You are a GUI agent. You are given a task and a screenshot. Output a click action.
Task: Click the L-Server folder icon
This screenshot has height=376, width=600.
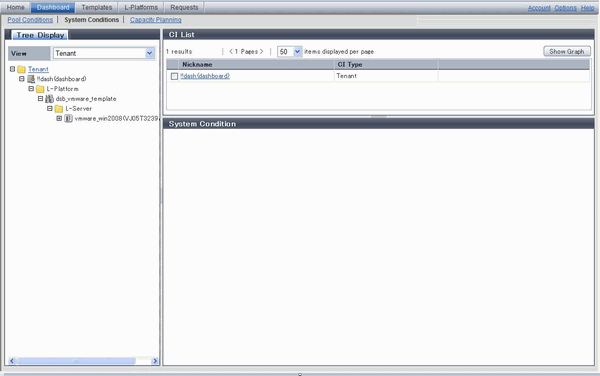[x=59, y=109]
